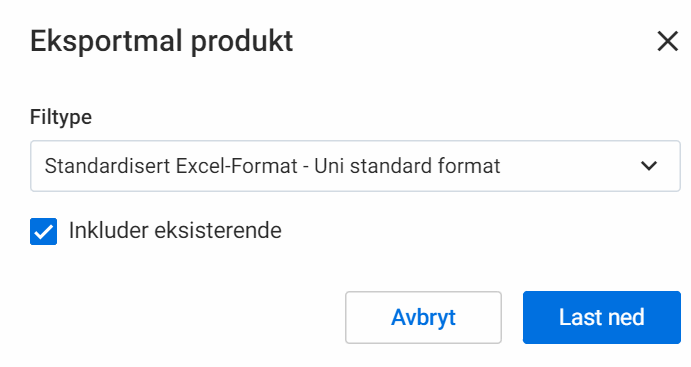Disable including existing products checkbox
691x367 pixels.
click(43, 231)
